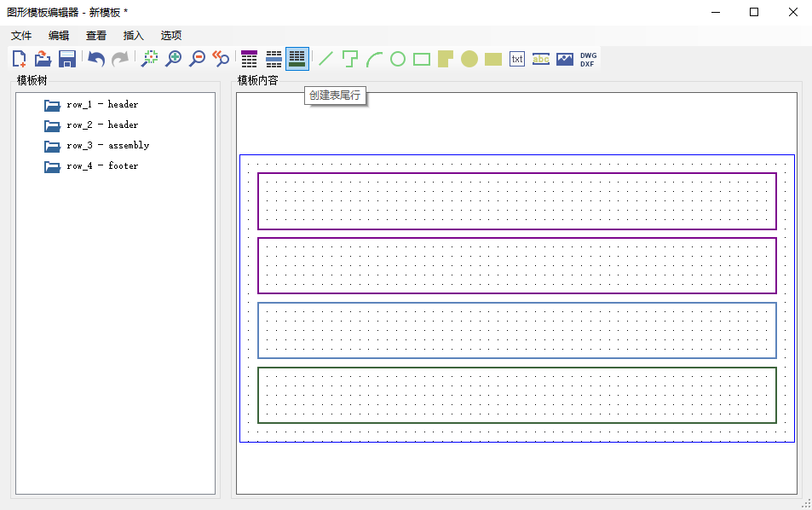Select the circle outline tool
This screenshot has height=510, width=812.
[x=398, y=59]
